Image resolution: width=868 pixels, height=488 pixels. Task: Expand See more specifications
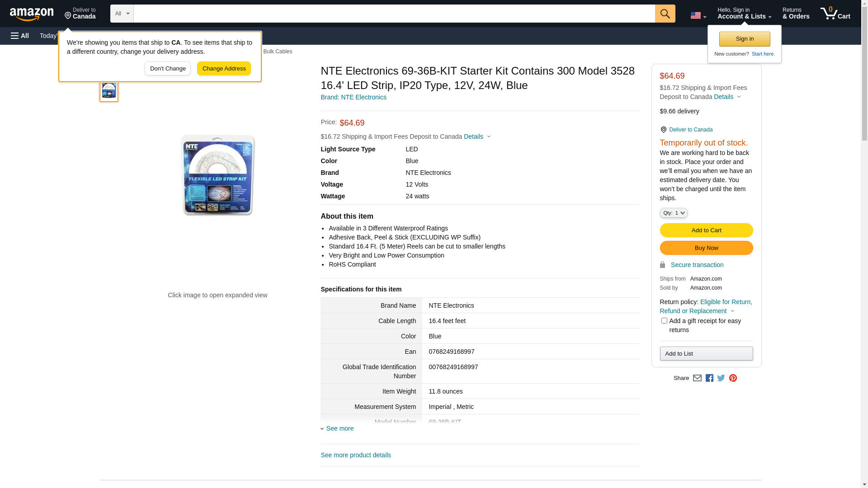coord(339,428)
